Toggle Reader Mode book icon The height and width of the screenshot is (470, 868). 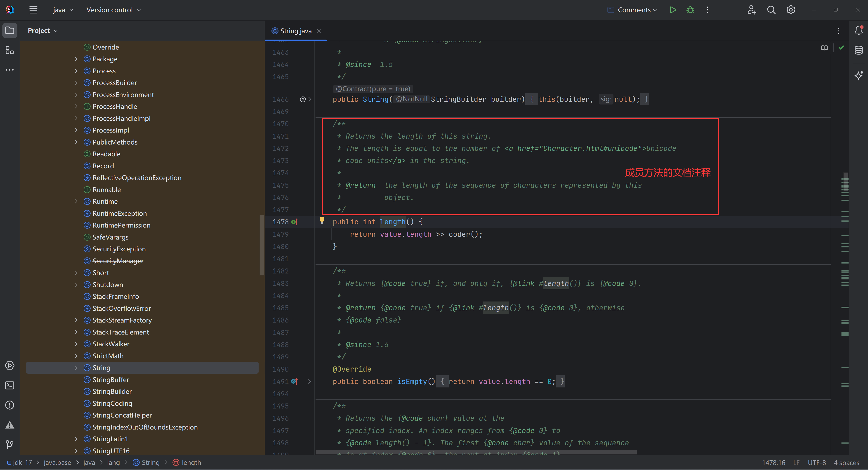click(824, 48)
